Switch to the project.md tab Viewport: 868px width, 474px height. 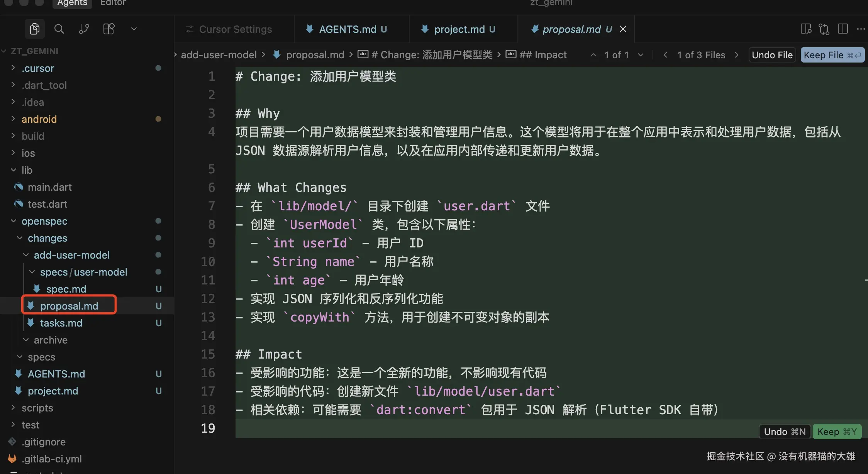(x=459, y=29)
